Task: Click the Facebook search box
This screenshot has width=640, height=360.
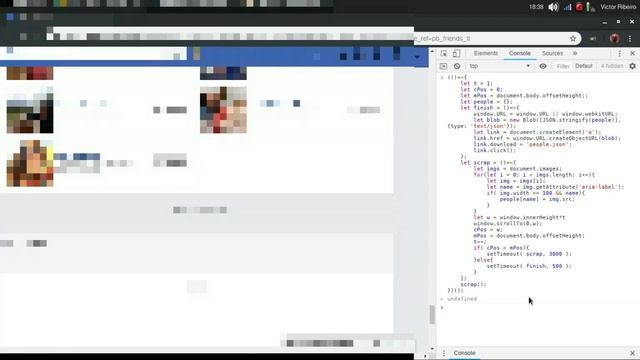Action: pyautogui.click(x=93, y=53)
